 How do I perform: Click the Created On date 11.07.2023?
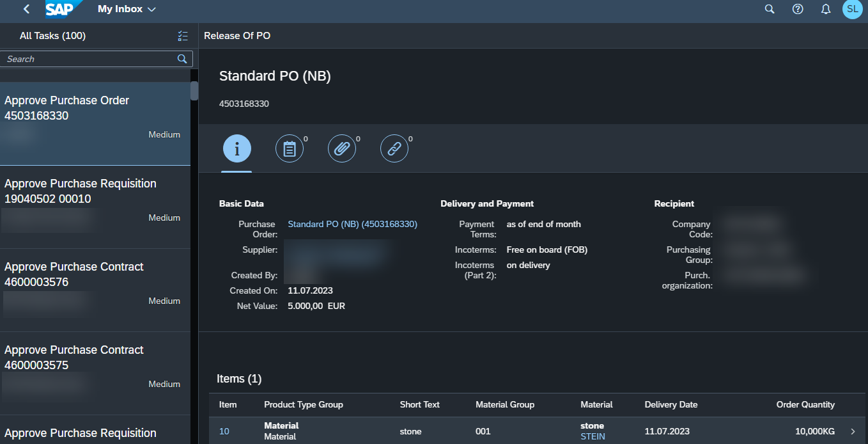310,290
